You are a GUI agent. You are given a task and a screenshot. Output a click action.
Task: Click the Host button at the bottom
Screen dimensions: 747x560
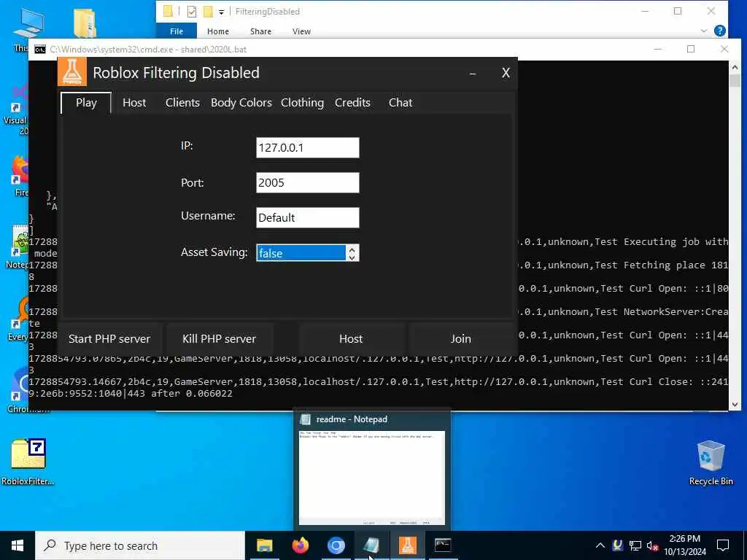(x=351, y=338)
